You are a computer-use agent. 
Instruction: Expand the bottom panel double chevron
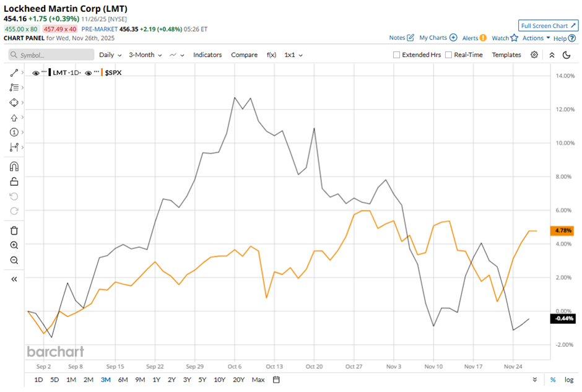pyautogui.click(x=535, y=380)
